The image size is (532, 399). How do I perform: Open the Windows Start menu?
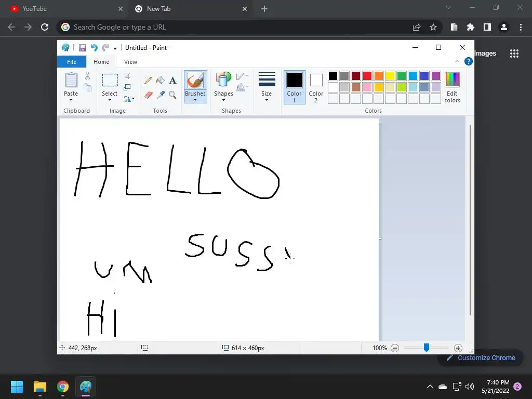(17, 387)
